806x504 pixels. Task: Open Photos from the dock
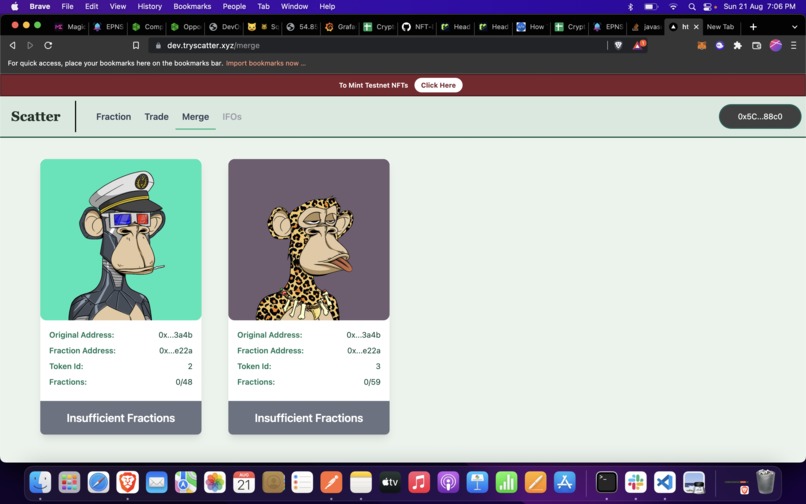pos(215,482)
